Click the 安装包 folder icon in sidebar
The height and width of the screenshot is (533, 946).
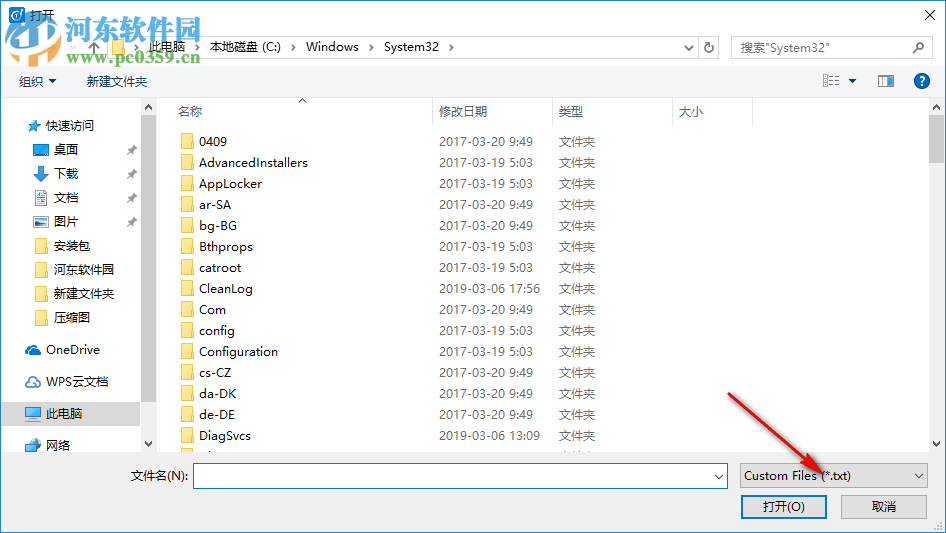[x=41, y=246]
